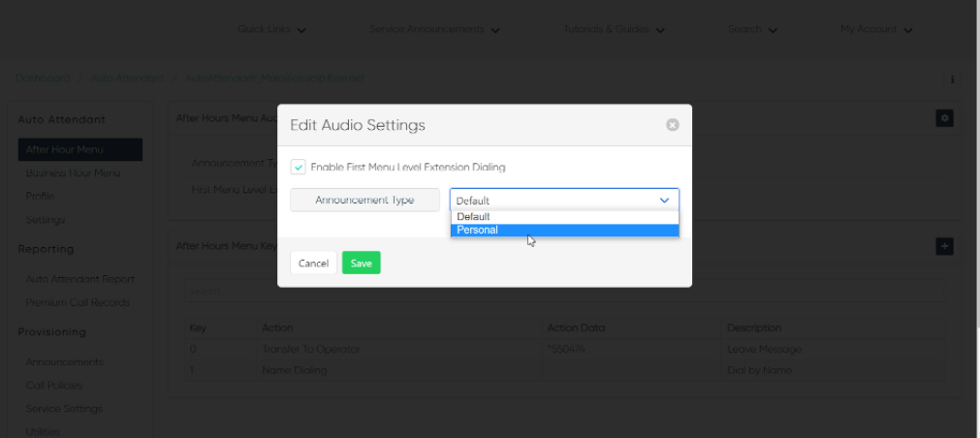Open Call Policies in the sidebar
The image size is (980, 438).
pyautogui.click(x=53, y=386)
